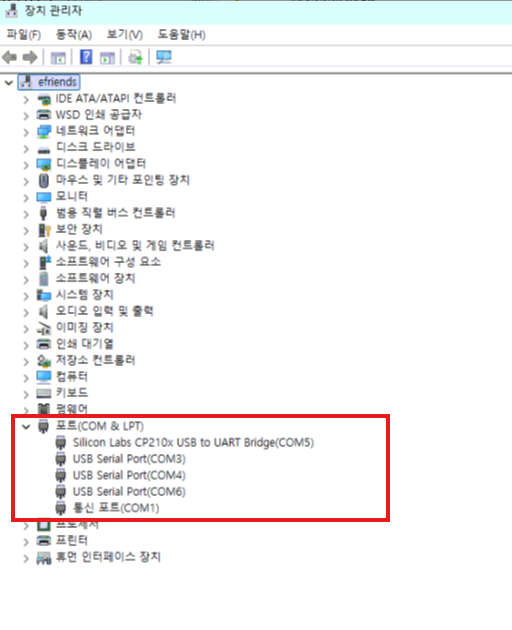Select 통신 포트(COM1) entry
This screenshot has height=630, width=512.
(116, 508)
